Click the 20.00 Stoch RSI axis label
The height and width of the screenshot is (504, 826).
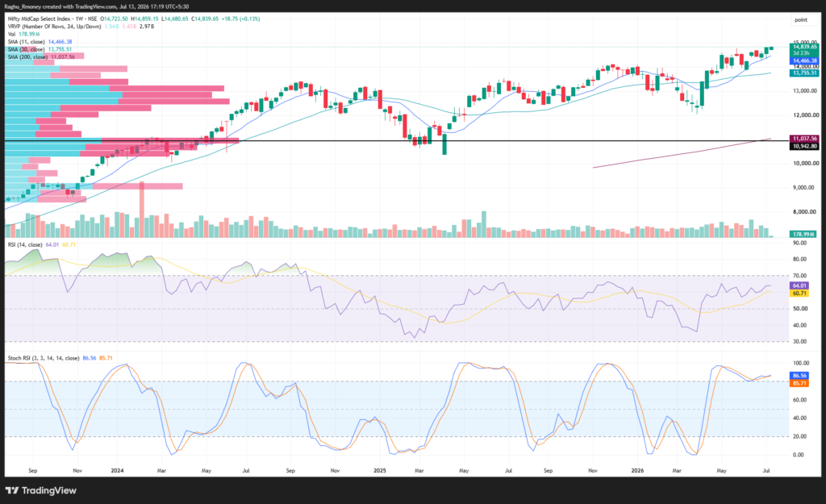pos(799,436)
